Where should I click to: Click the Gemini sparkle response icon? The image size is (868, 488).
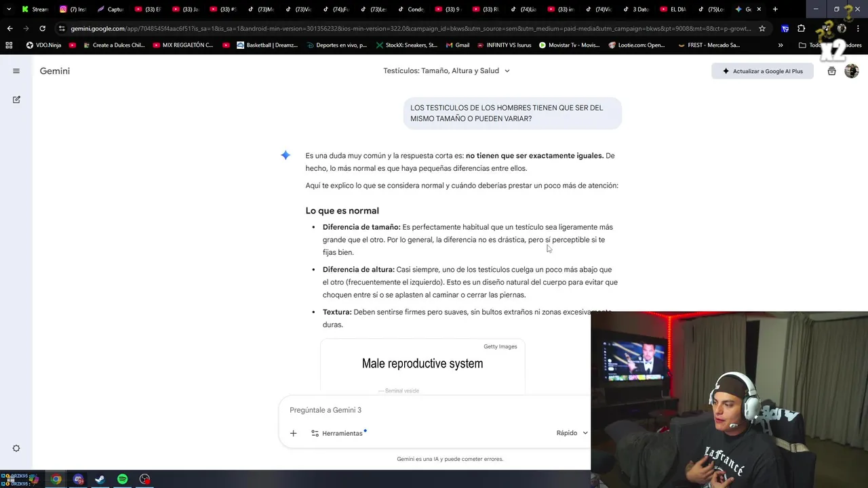[285, 155]
